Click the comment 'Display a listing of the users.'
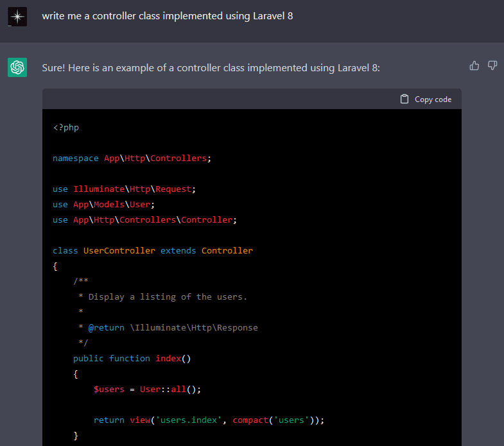This screenshot has height=446, width=504. point(168,297)
